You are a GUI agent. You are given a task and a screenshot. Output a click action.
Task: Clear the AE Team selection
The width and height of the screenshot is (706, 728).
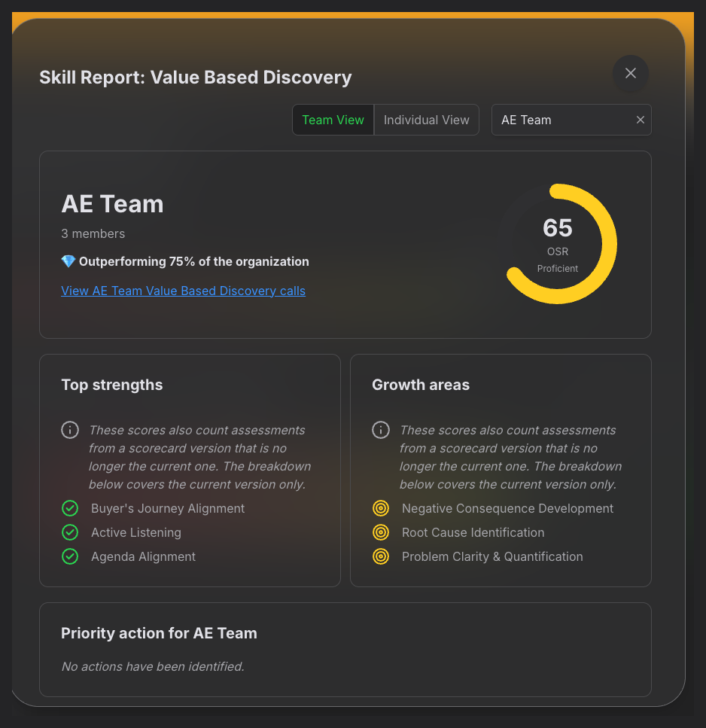click(640, 120)
